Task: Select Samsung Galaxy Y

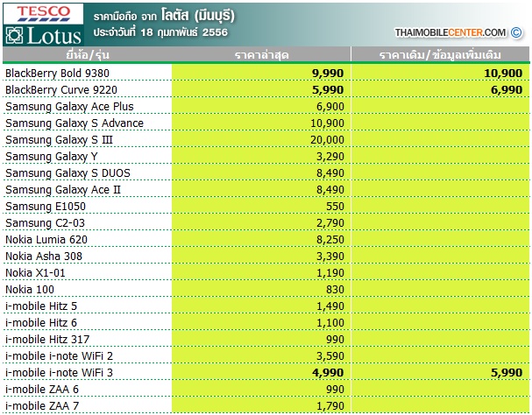Action: pyautogui.click(x=52, y=157)
